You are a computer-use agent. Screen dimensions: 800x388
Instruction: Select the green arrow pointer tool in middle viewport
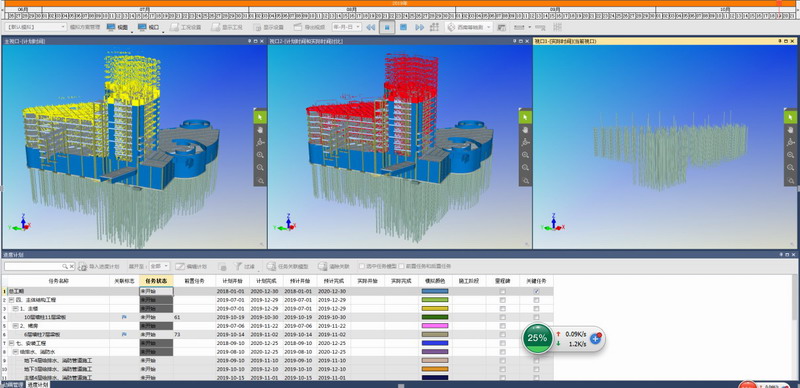tap(526, 117)
